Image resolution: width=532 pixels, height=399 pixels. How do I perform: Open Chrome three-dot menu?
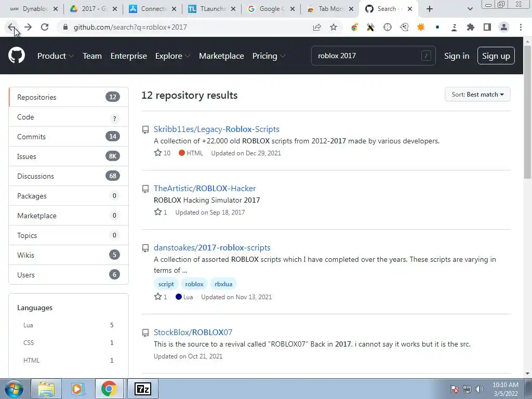click(521, 27)
